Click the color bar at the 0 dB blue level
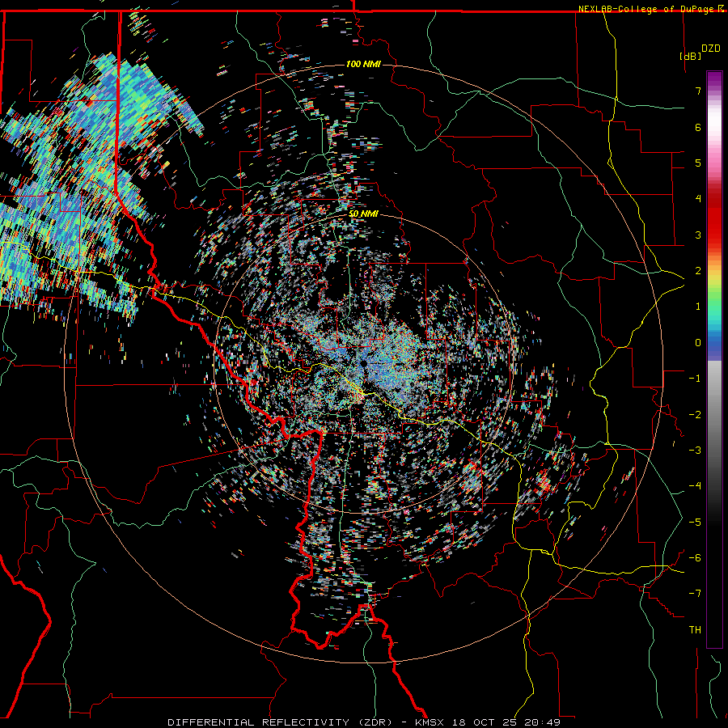The height and width of the screenshot is (728, 728). click(x=714, y=343)
